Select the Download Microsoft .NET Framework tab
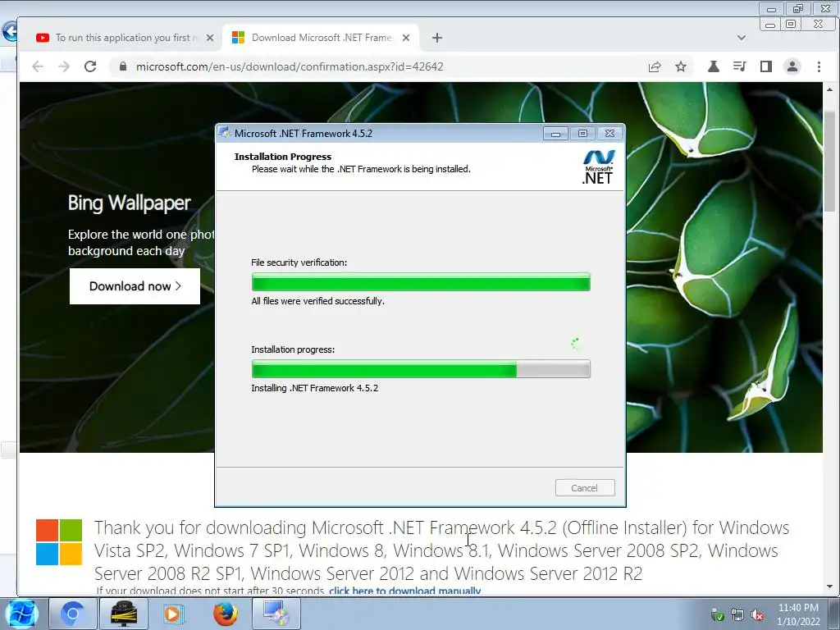 coord(321,38)
